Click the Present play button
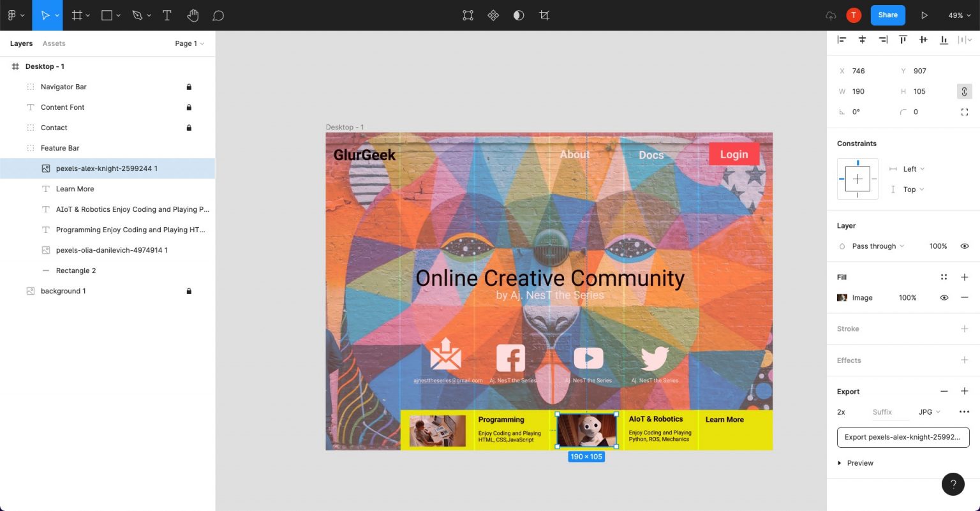Screen dimensions: 980x511 click(924, 15)
